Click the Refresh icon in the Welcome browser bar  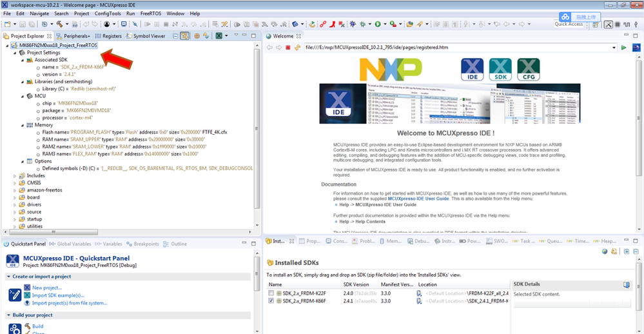(297, 48)
